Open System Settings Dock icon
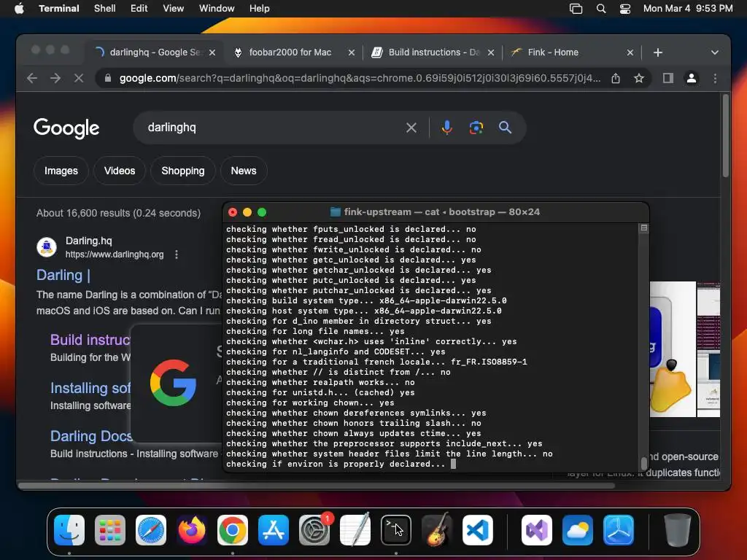Screen dimensions: 747x560 point(314,530)
